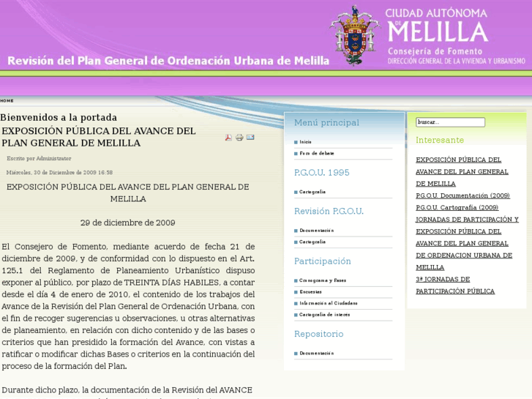Click the HOME breadcrumb
The width and height of the screenshot is (532, 399).
[7, 101]
